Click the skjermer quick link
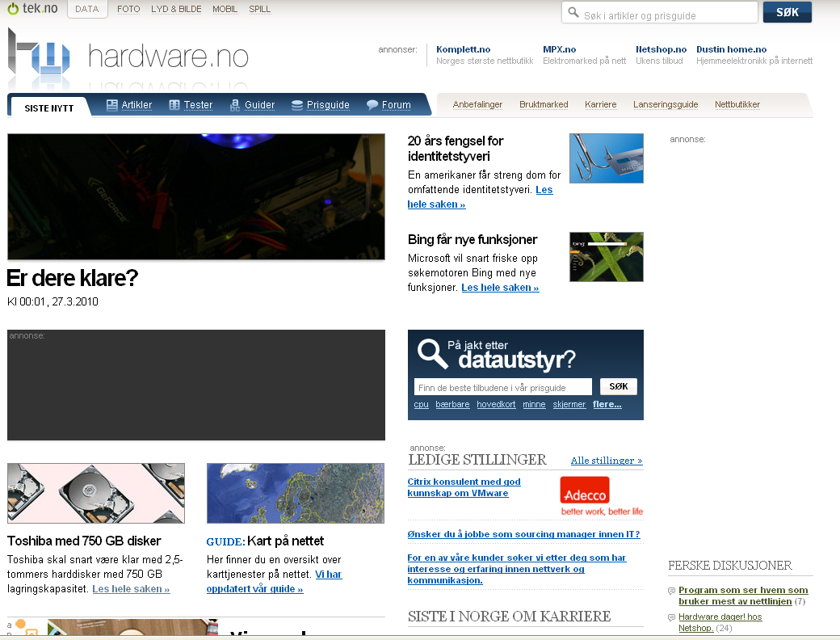This screenshot has height=640, width=840. (569, 404)
